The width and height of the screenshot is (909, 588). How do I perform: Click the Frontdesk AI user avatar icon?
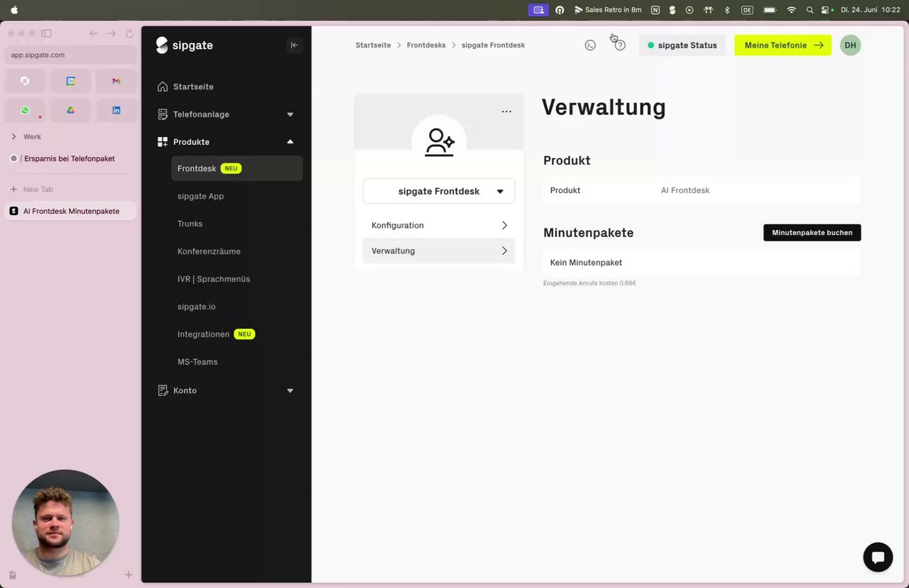pyautogui.click(x=439, y=142)
